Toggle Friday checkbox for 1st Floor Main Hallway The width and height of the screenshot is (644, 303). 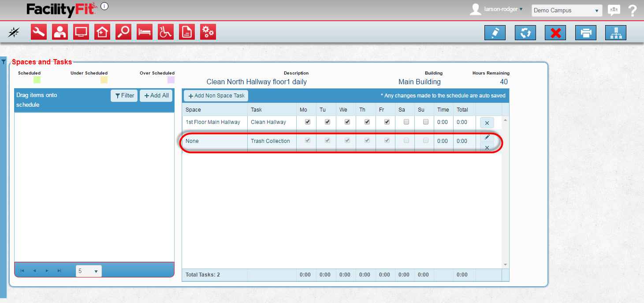point(387,122)
